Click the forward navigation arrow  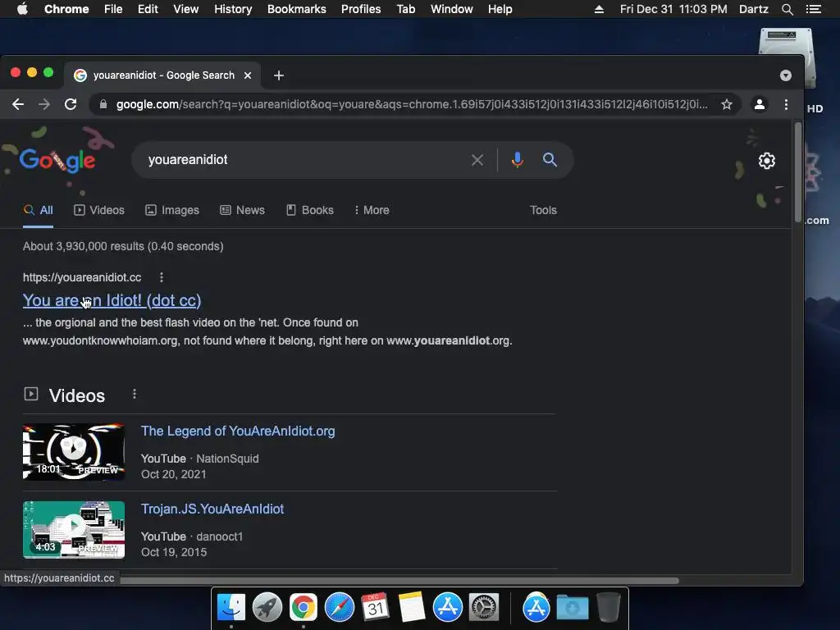pyautogui.click(x=44, y=104)
